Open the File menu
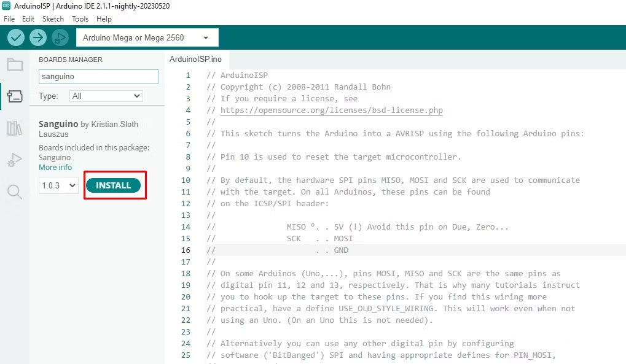626x364 pixels. pyautogui.click(x=9, y=19)
